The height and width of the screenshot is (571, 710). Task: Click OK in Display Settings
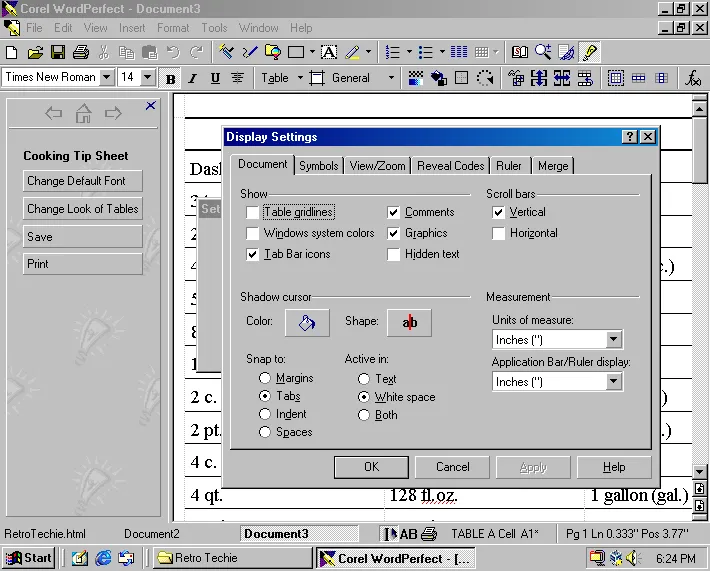click(371, 467)
